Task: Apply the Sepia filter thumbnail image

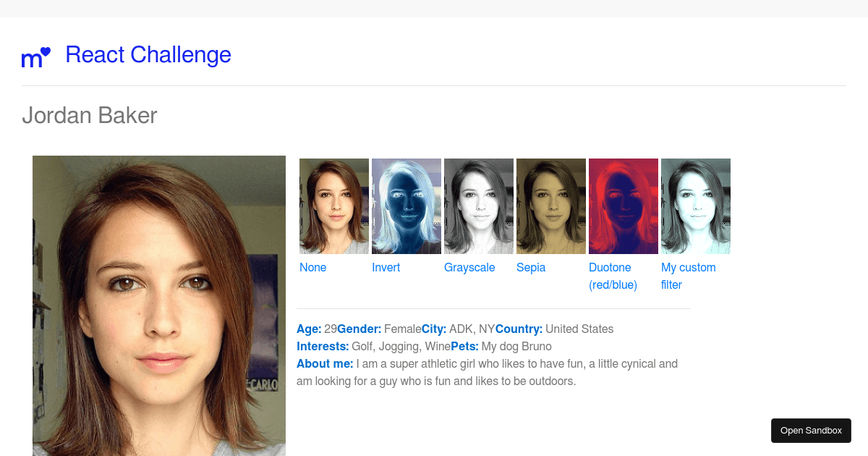Action: click(551, 206)
